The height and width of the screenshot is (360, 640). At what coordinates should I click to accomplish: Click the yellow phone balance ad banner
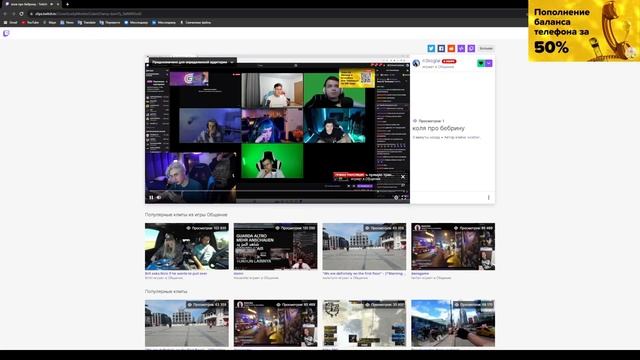coord(584,31)
